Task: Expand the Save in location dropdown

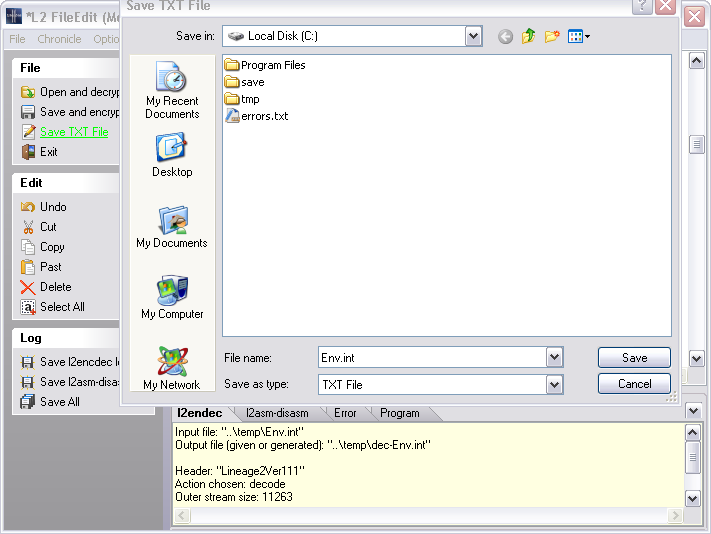Action: (473, 36)
